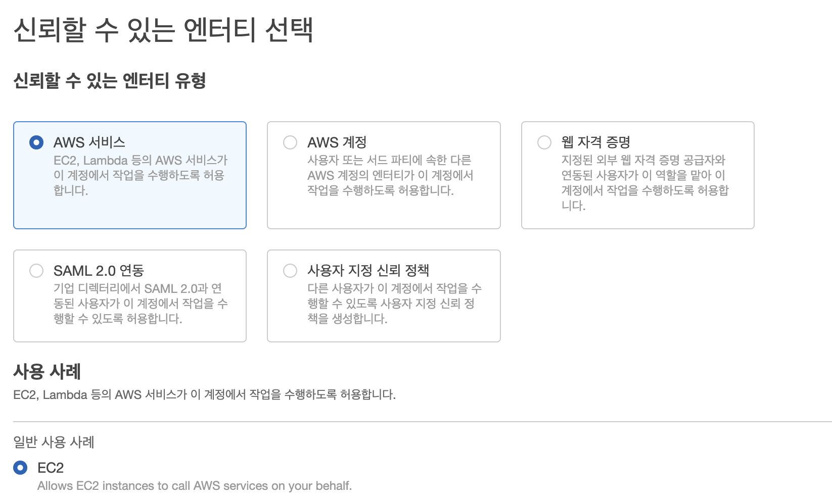The image size is (832, 504).
Task: Click the AWS 서비스 card title
Action: (x=89, y=142)
